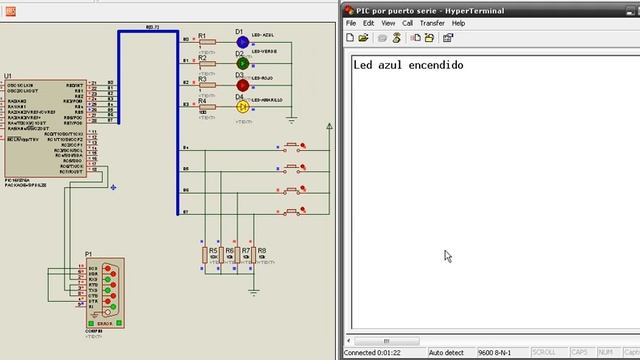The width and height of the screenshot is (640, 360).
Task: Push the B6 line pushbutton switch
Action: [291, 191]
